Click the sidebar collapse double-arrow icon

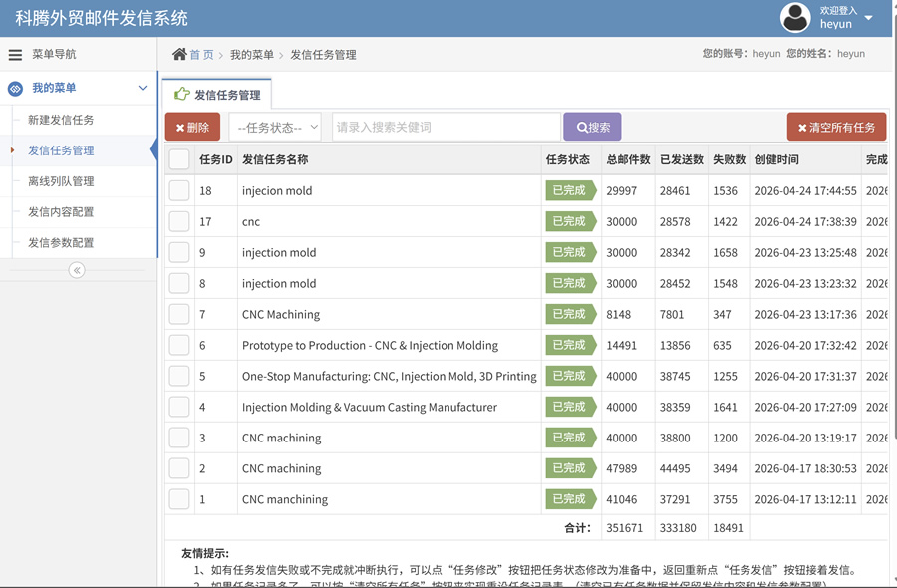(x=77, y=270)
